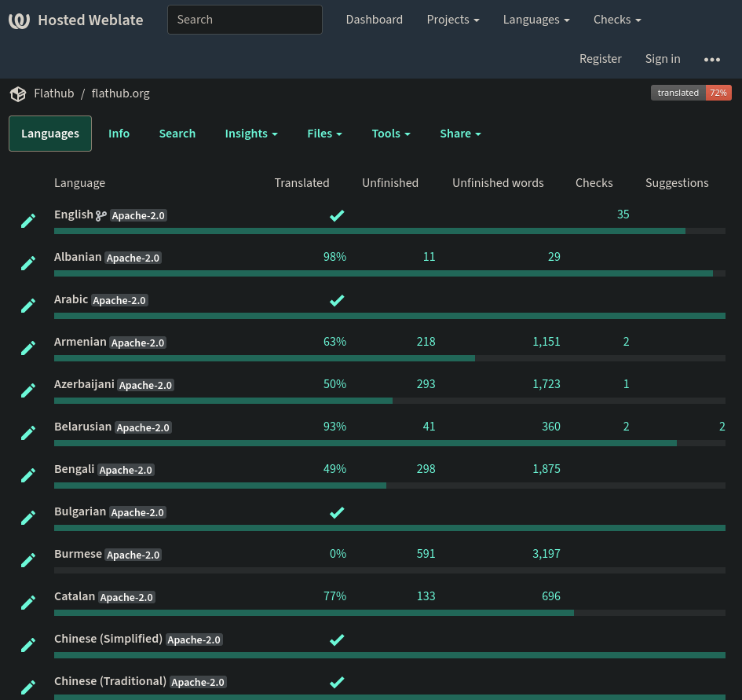
Task: Click the Arabic translated checkmark
Action: 337,300
